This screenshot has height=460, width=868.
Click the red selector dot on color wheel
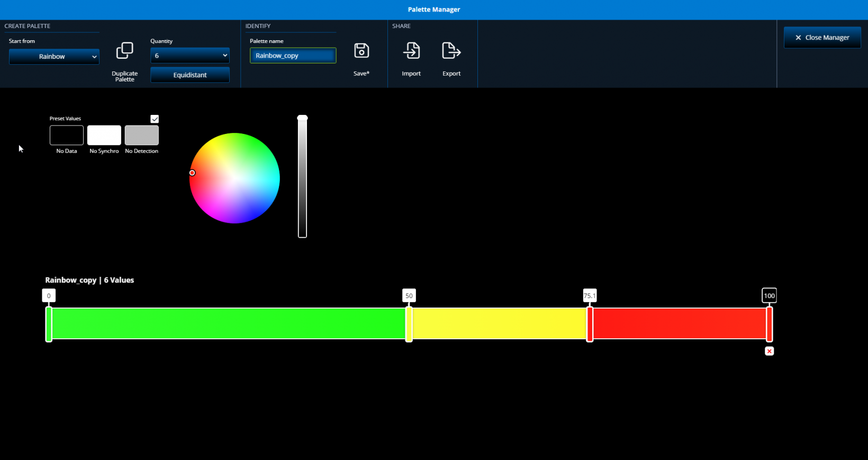point(192,173)
